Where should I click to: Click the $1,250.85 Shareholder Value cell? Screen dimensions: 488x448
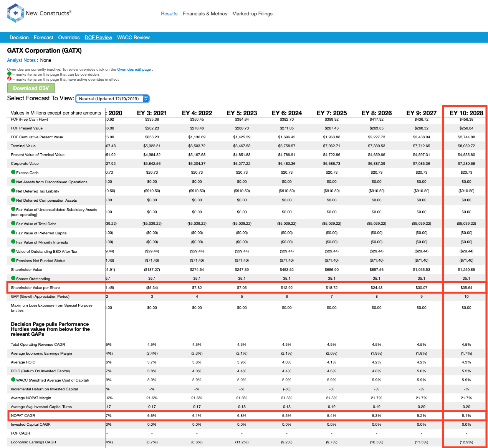(x=466, y=269)
